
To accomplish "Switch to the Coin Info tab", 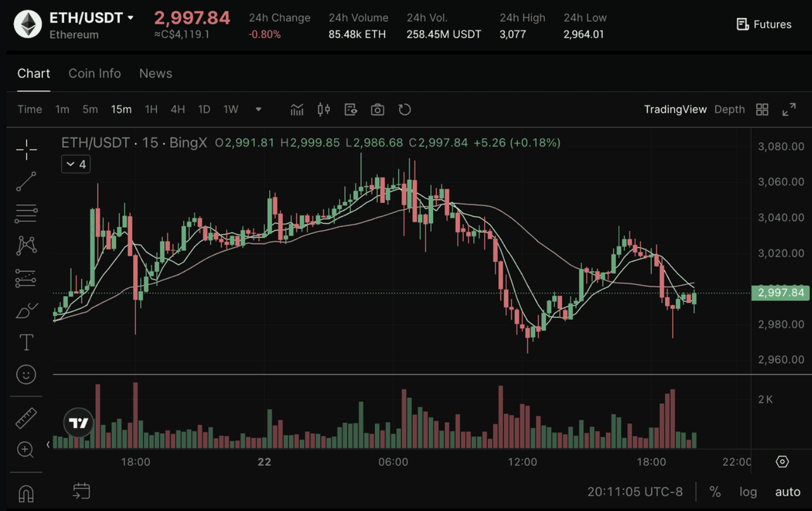I will pos(95,74).
